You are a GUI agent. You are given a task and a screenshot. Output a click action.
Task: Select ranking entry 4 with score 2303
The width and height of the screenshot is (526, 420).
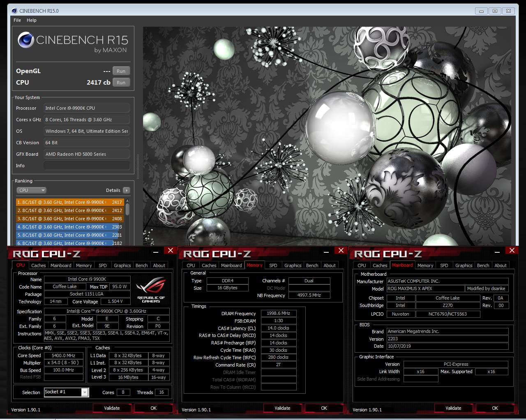69,227
